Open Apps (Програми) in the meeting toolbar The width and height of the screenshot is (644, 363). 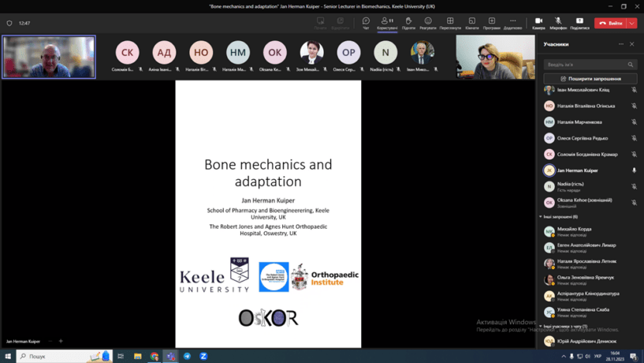click(491, 23)
